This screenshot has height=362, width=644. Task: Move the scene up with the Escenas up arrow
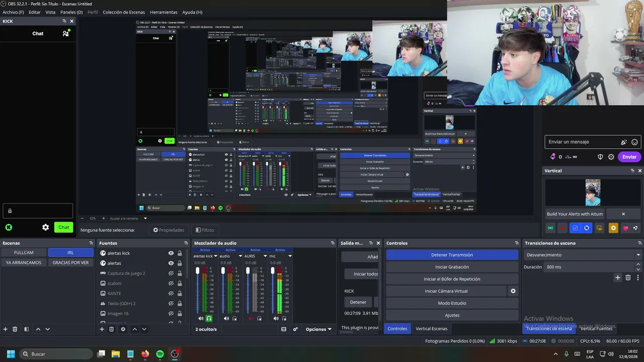click(38, 329)
